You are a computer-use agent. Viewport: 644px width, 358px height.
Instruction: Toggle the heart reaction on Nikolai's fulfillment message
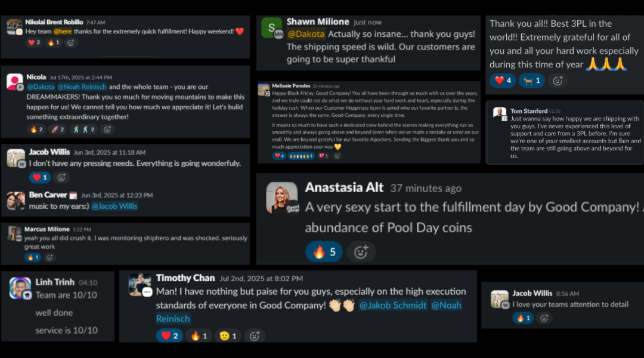pos(35,42)
